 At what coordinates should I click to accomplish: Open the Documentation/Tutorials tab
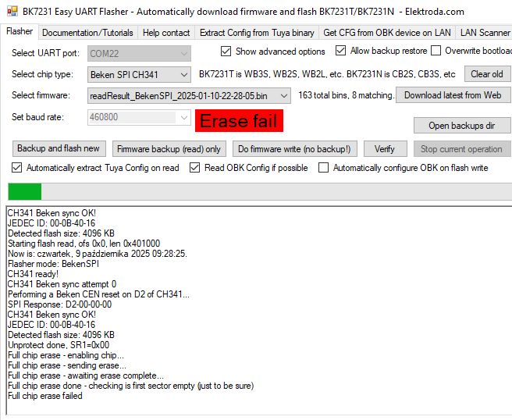click(x=87, y=33)
